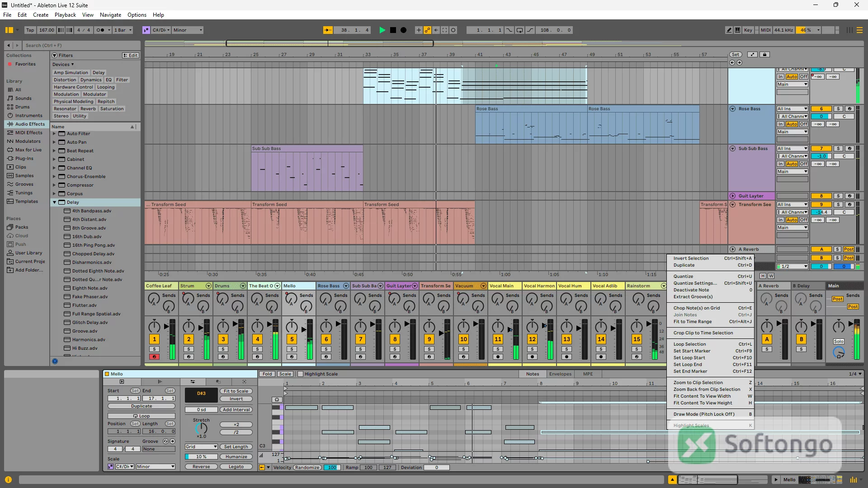This screenshot has height=488, width=868.
Task: Toggle track 1 activator button in mixer
Action: [154, 339]
